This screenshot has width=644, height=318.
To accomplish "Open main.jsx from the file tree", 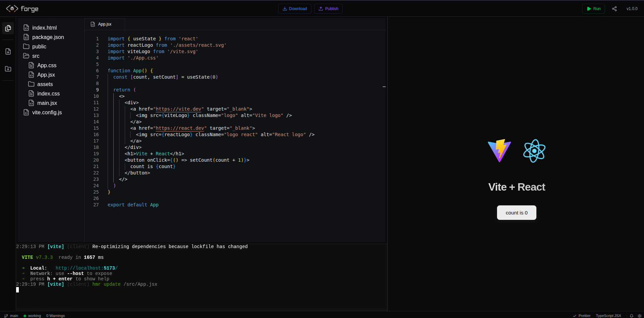I will click(47, 103).
